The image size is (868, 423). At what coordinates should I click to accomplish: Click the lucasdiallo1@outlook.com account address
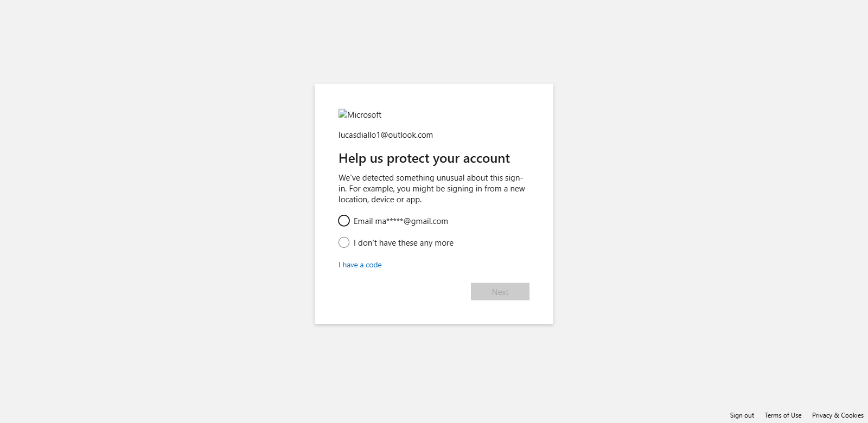pos(386,135)
